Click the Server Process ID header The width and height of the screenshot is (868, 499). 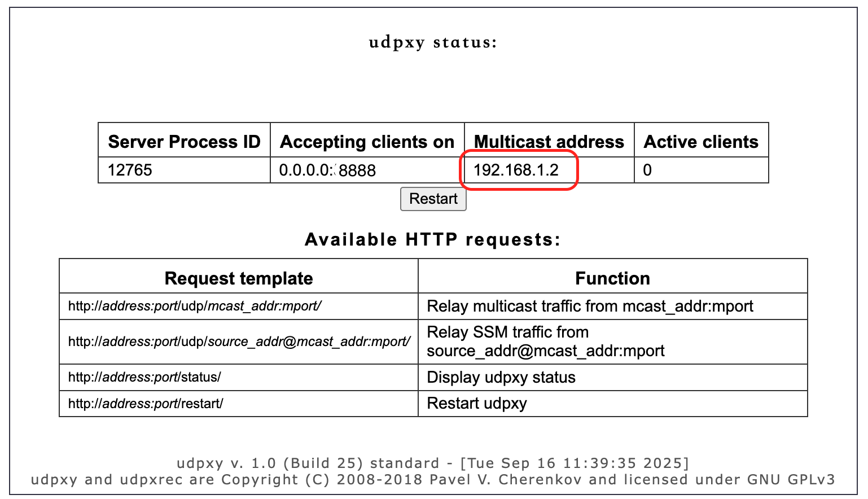184,142
